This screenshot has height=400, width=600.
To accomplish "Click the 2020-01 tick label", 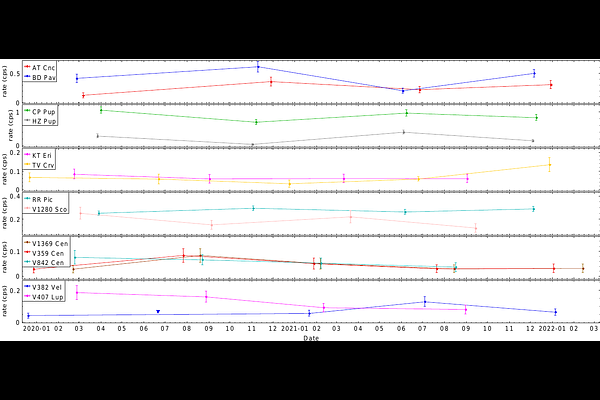I will tap(36, 329).
